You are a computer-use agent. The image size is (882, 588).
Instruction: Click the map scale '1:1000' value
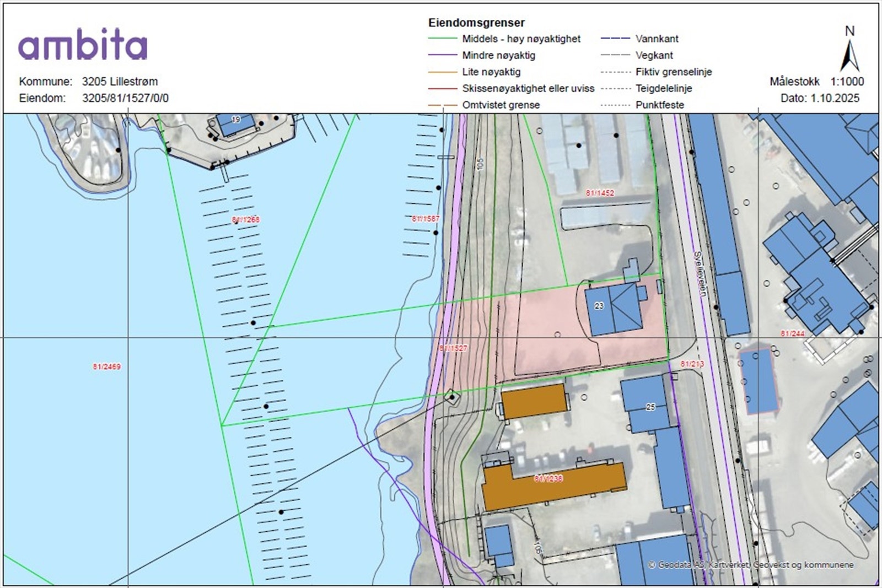(x=847, y=82)
